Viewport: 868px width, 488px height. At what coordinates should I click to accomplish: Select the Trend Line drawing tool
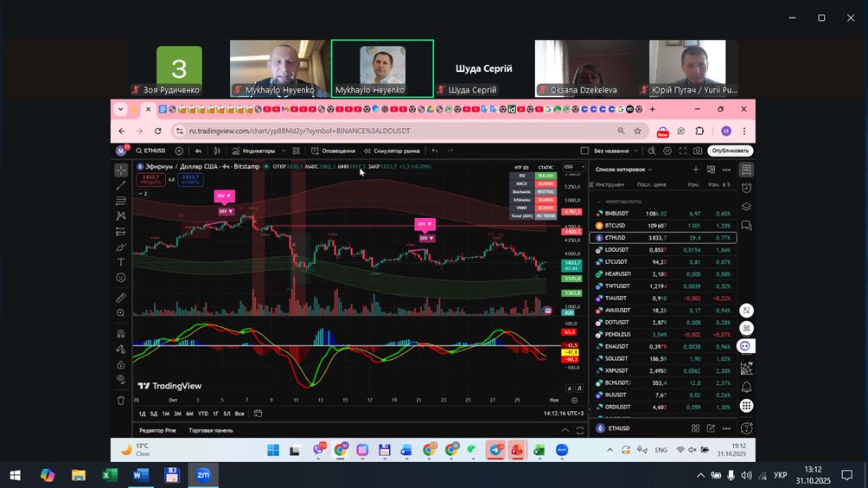point(121,185)
